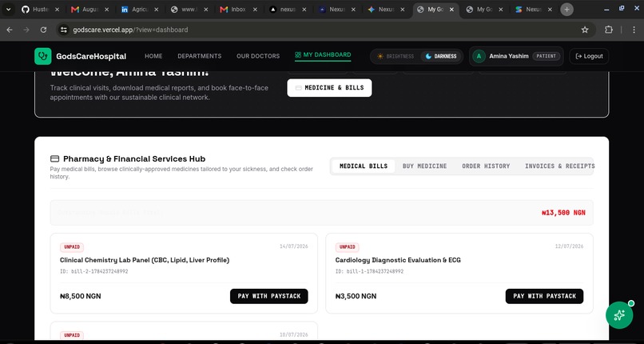Open the Chrome three-dot menu
The height and width of the screenshot is (344, 644).
point(634,30)
